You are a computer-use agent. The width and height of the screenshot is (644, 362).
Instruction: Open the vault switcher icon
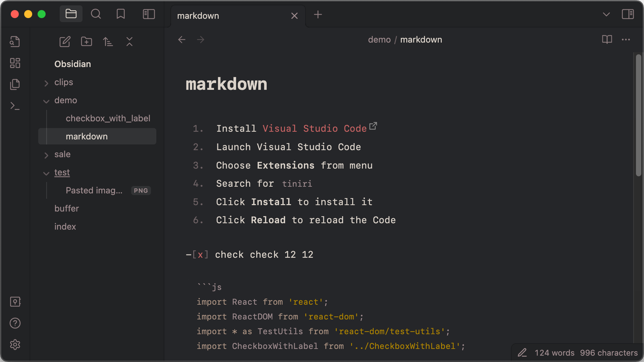[15, 302]
